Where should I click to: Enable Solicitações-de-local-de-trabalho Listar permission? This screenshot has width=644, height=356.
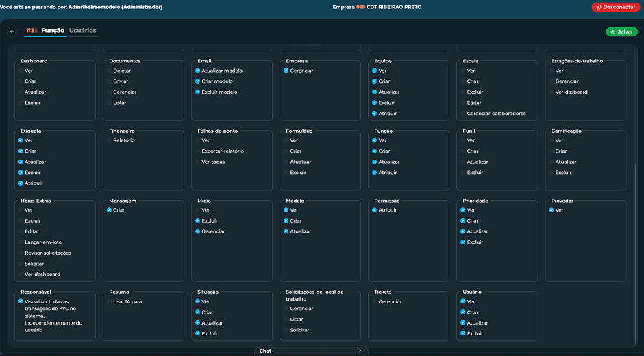click(x=286, y=320)
